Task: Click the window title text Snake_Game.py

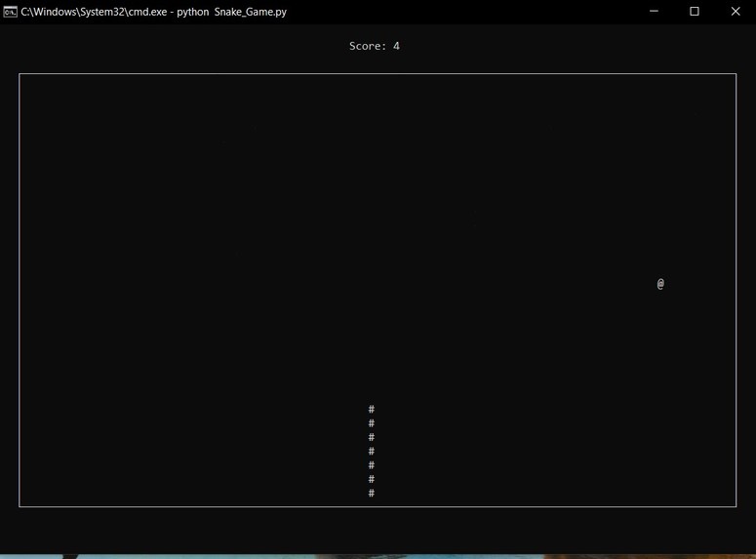Action: pyautogui.click(x=251, y=12)
